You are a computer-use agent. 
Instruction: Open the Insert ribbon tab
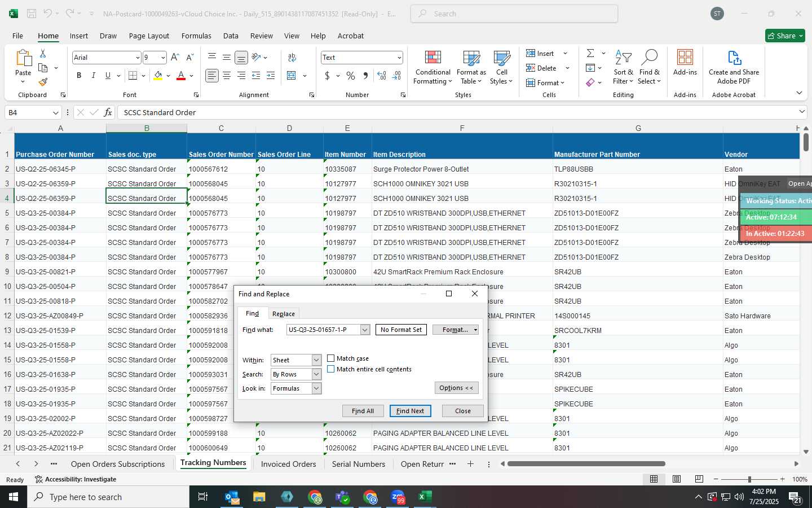pyautogui.click(x=79, y=36)
